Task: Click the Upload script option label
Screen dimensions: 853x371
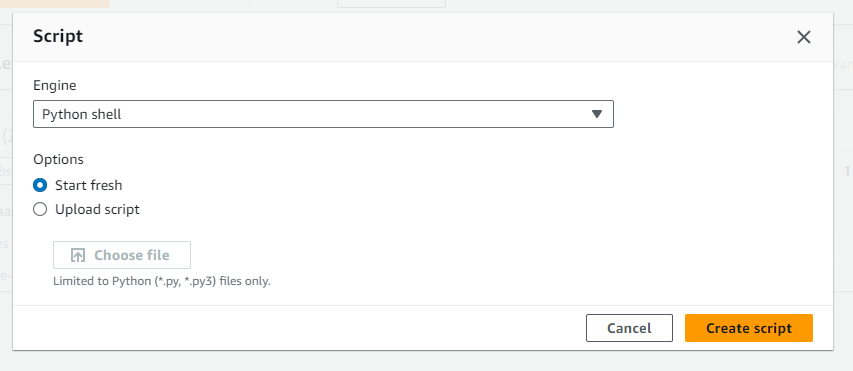Action: click(97, 209)
